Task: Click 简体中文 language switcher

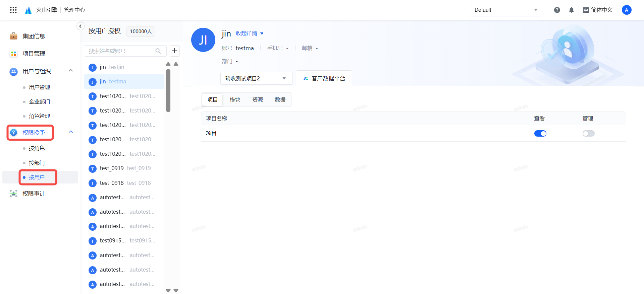Action: pos(602,10)
